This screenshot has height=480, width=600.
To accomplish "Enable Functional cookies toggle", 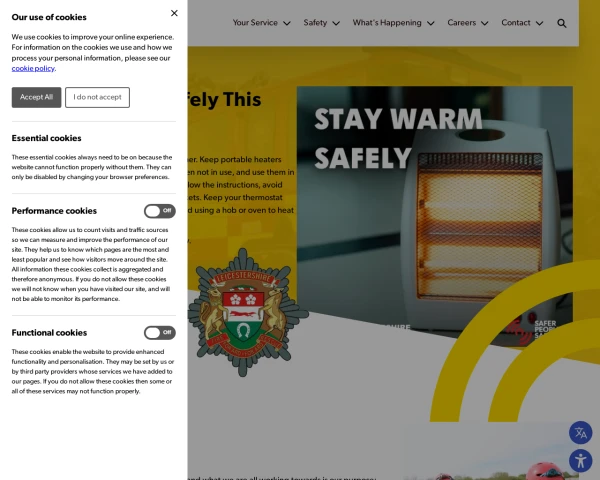I will click(160, 333).
